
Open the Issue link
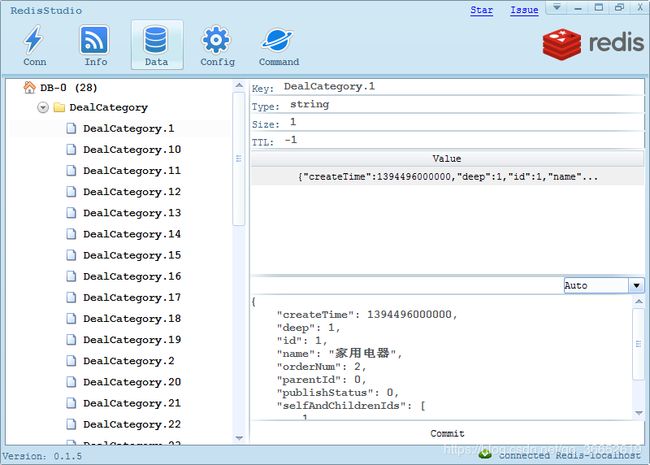point(524,10)
